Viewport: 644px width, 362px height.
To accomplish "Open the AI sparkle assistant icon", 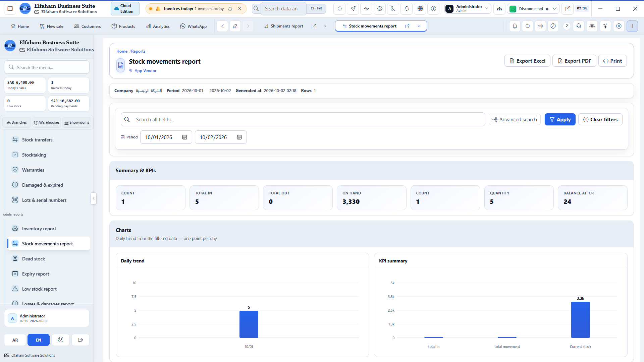I will point(605,26).
